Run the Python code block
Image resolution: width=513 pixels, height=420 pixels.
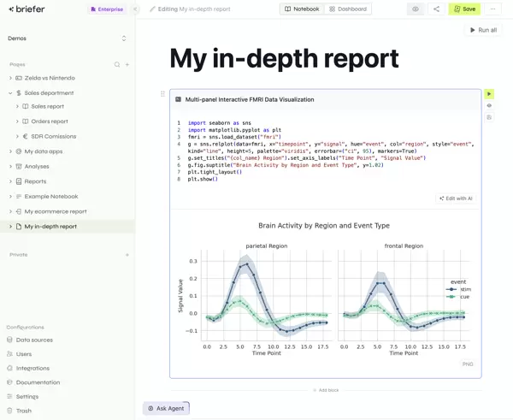click(x=489, y=94)
